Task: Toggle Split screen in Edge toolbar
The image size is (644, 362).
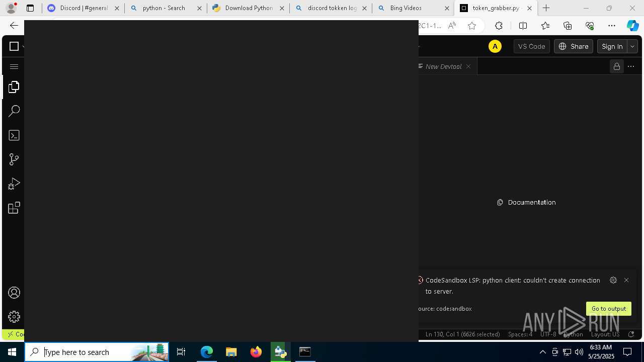Action: point(523,26)
